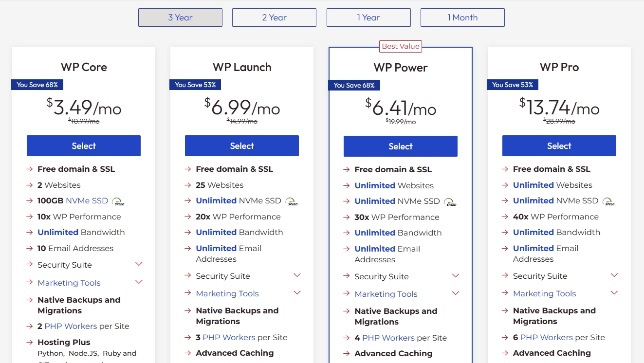Image resolution: width=644 pixels, height=363 pixels.
Task: Expand Security Suite in WP Pro
Action: point(614,275)
